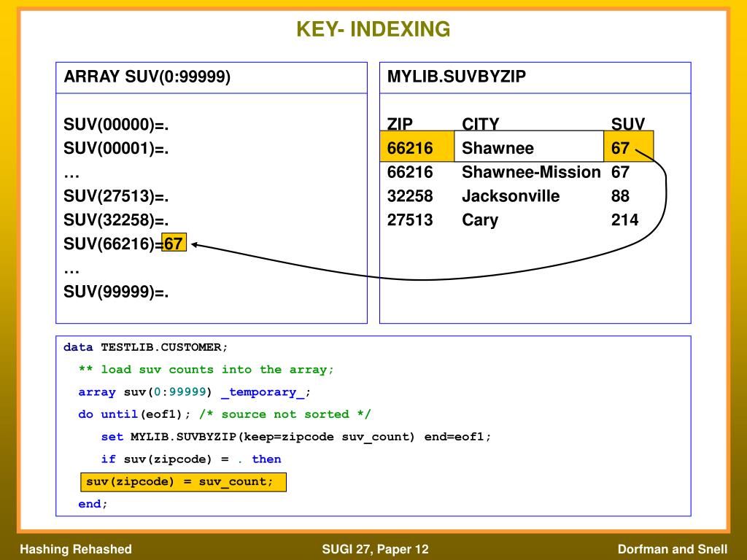The width and height of the screenshot is (747, 560).
Task: Click the Dorfman and Snell footer
Action: (x=673, y=549)
